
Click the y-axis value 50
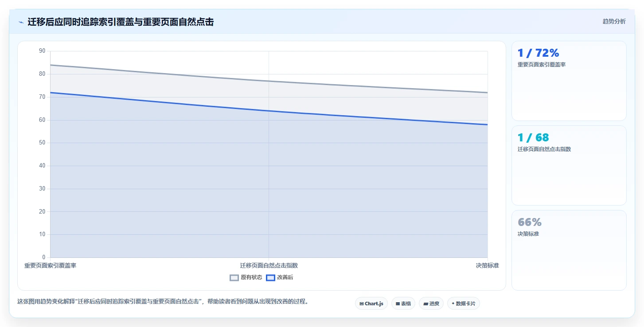click(42, 143)
